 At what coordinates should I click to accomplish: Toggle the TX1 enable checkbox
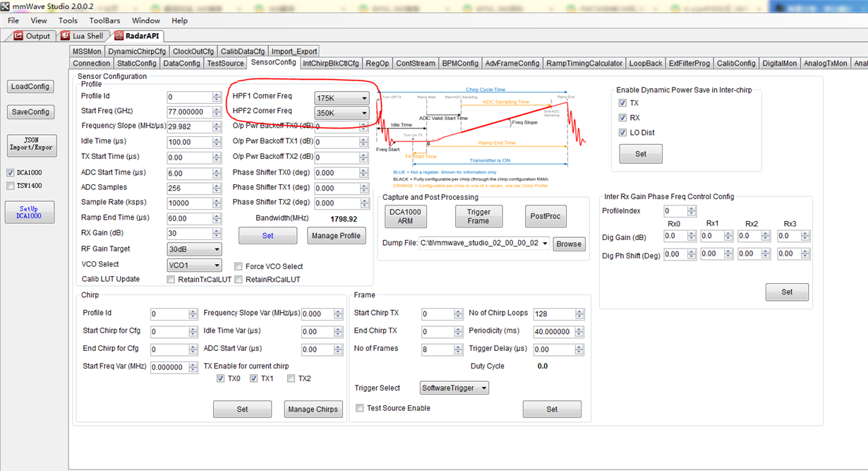254,378
